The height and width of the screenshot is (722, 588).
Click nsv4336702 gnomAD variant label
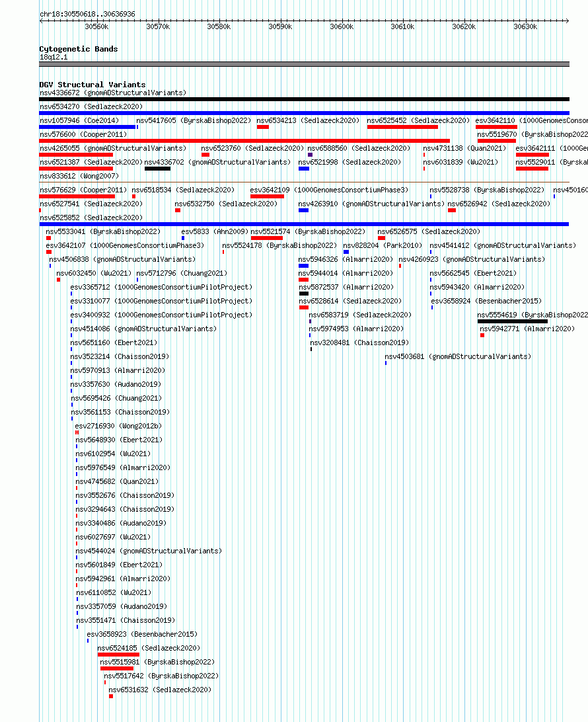pos(217,161)
